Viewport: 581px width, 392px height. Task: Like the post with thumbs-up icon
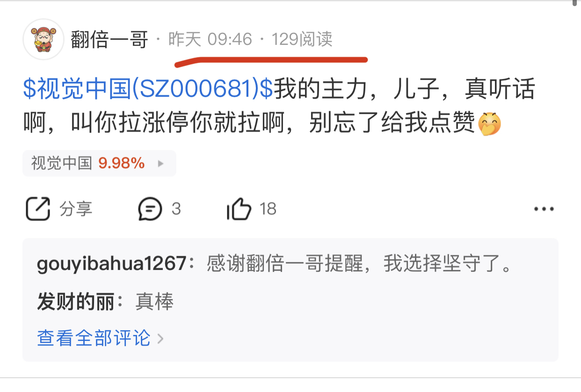239,209
